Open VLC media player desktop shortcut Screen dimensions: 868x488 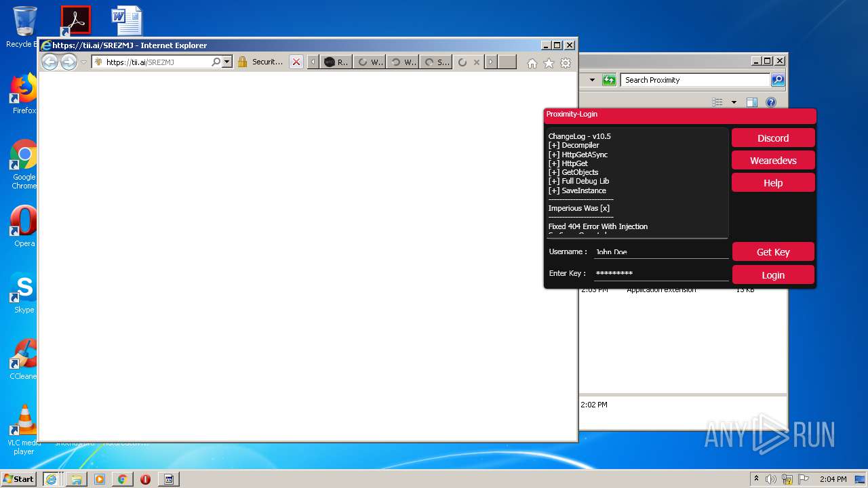point(24,430)
